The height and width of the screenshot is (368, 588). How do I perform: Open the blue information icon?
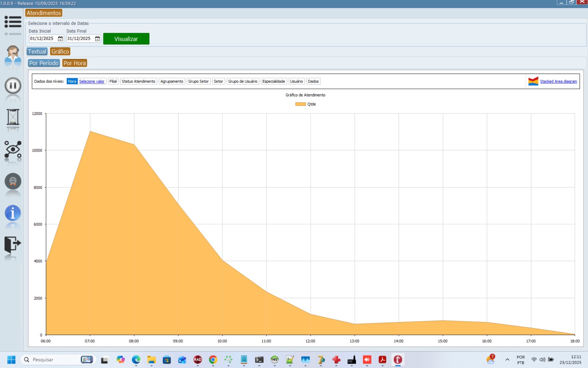click(x=13, y=213)
